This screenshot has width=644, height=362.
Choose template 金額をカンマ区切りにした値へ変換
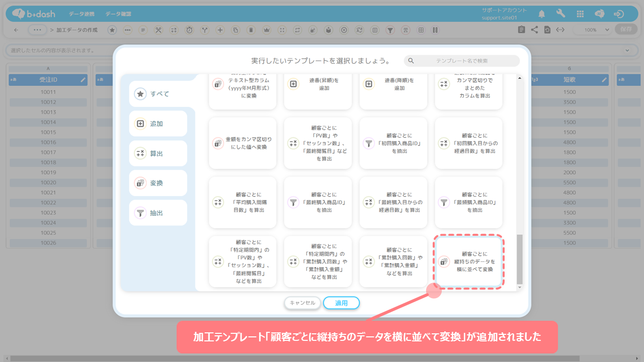pos(243,143)
